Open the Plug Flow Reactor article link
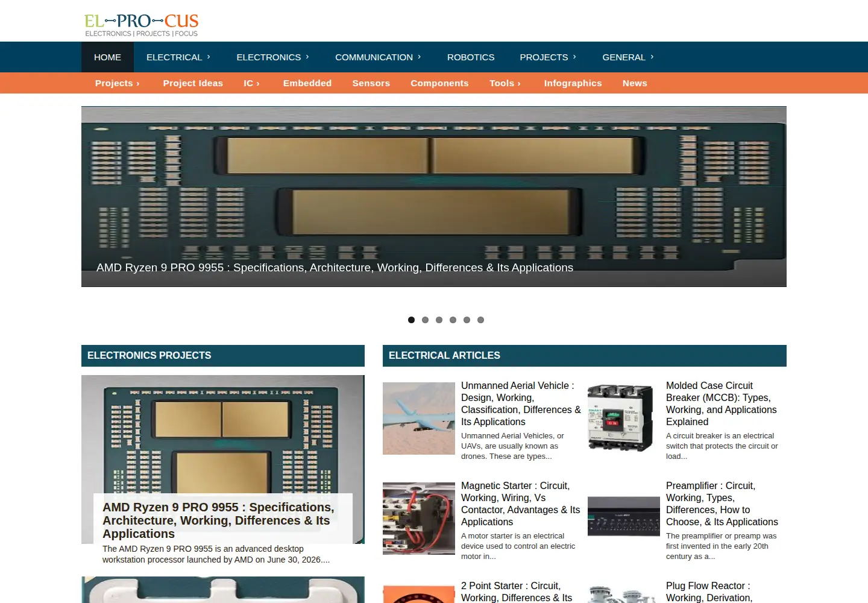 point(709,592)
